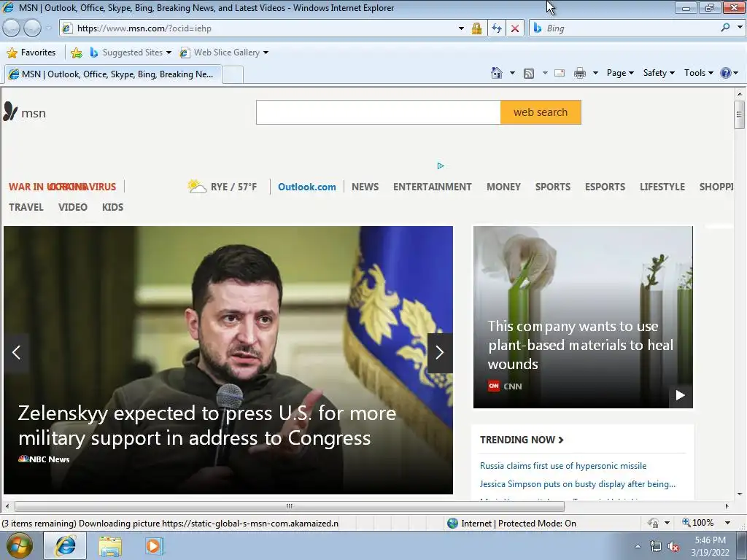Select the MSN browser tab
The height and width of the screenshot is (560, 747).
[113, 74]
